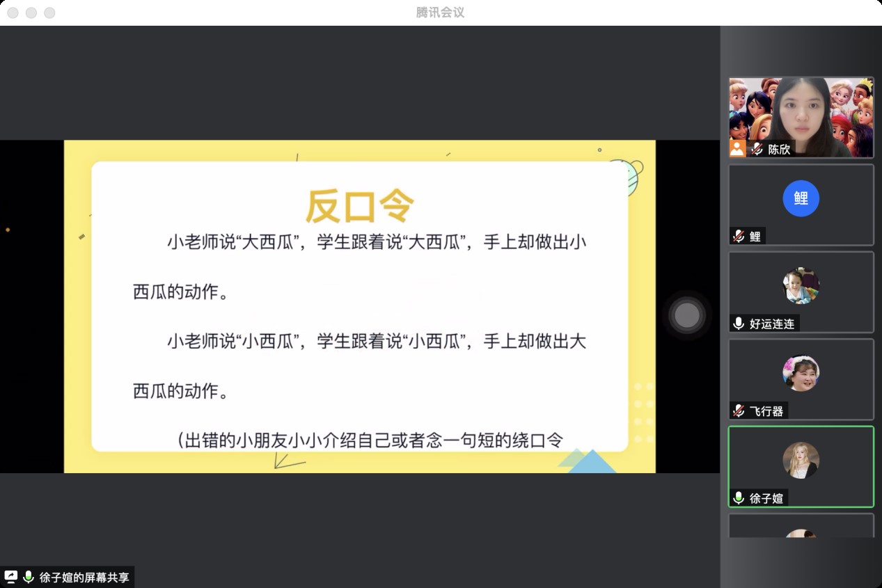Screen dimensions: 882x588
Task: Select 徐子媗's profile avatar in the active speaker tile
Action: pyautogui.click(x=801, y=460)
